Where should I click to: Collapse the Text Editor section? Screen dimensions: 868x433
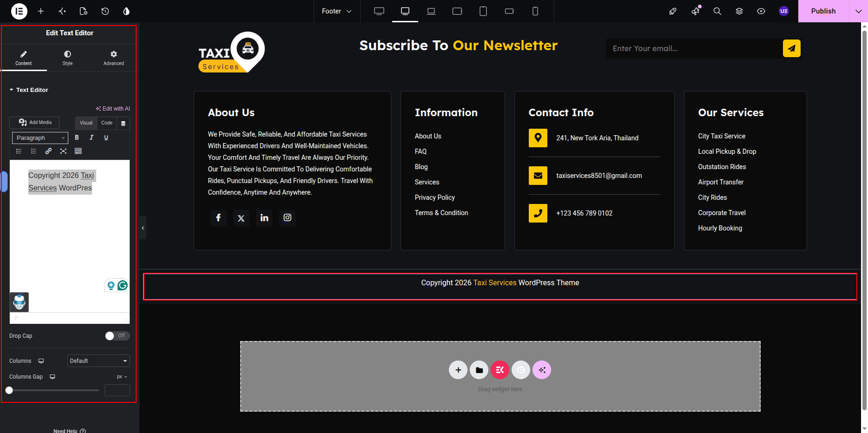pos(29,90)
